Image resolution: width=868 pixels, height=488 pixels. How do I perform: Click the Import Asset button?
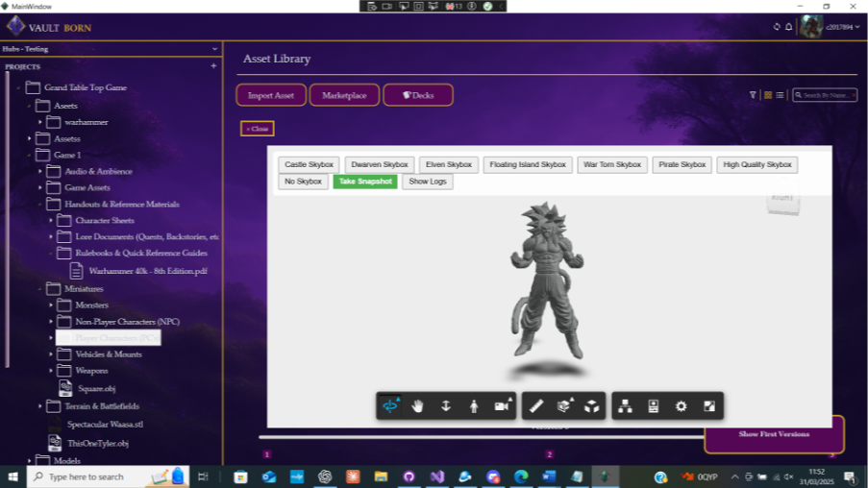pyautogui.click(x=271, y=95)
